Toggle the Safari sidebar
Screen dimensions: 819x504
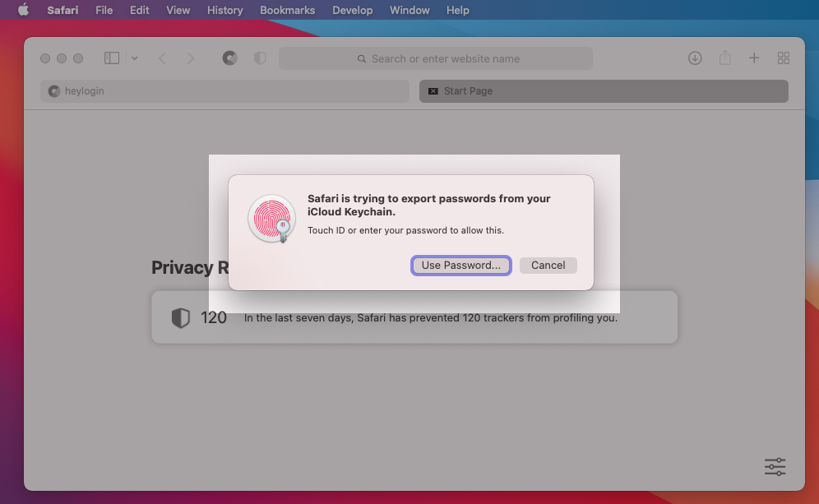(x=112, y=58)
